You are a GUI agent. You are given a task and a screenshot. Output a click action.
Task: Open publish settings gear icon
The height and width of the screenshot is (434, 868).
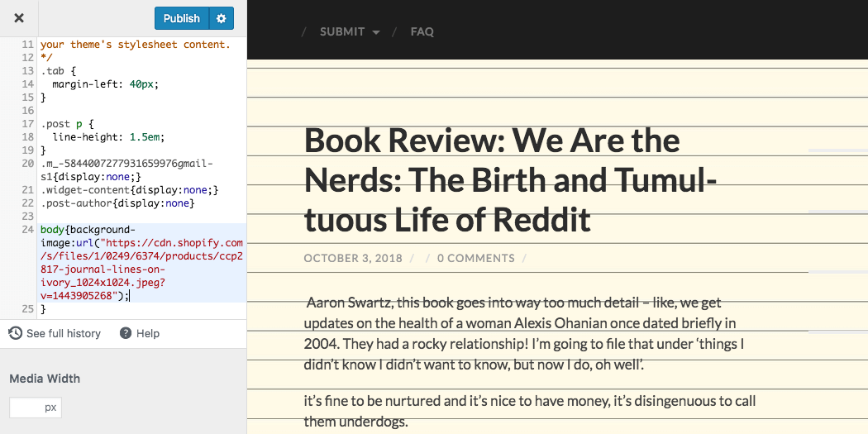[x=222, y=18]
